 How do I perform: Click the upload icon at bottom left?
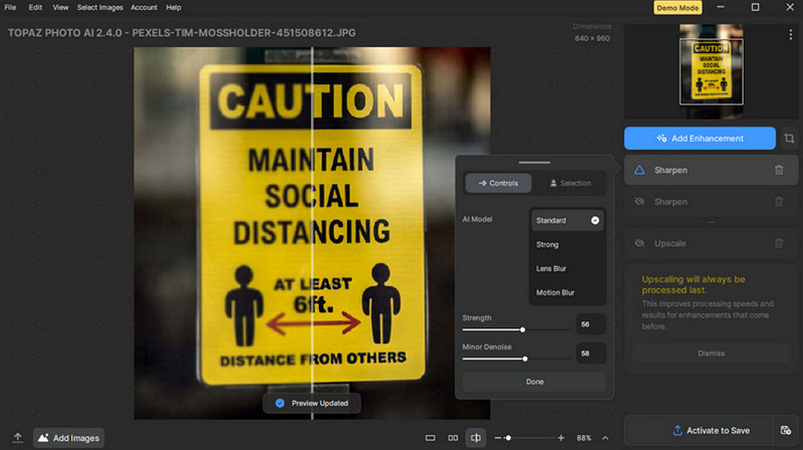tap(17, 438)
